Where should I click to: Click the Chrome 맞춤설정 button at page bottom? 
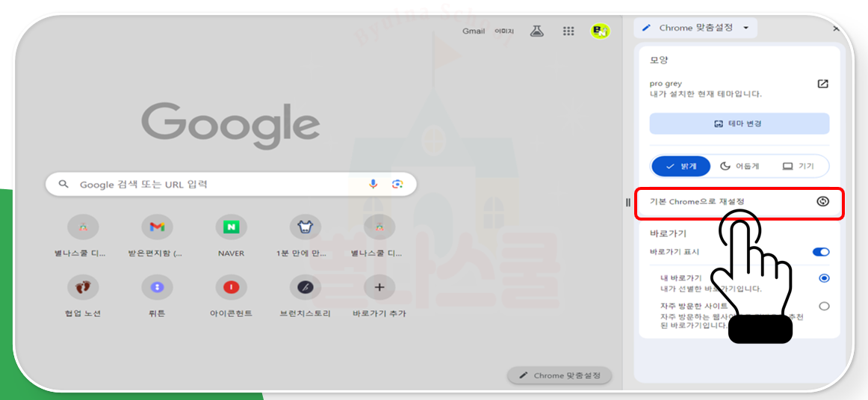(559, 375)
